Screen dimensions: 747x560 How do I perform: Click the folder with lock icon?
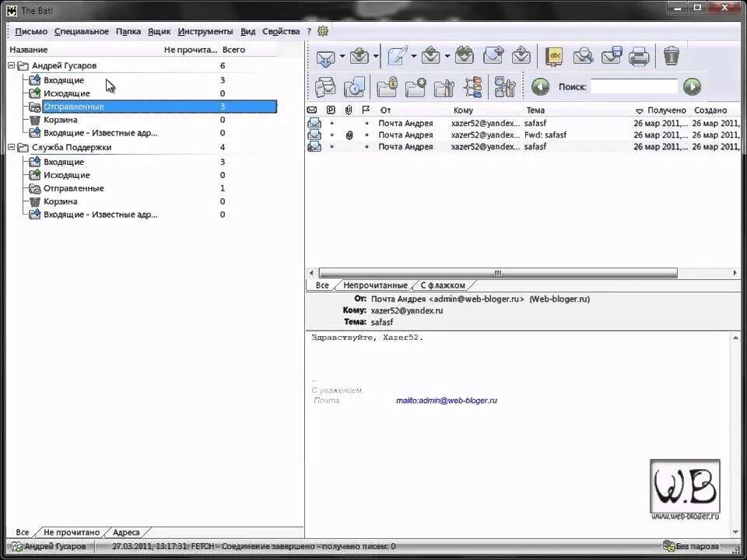pos(387,87)
